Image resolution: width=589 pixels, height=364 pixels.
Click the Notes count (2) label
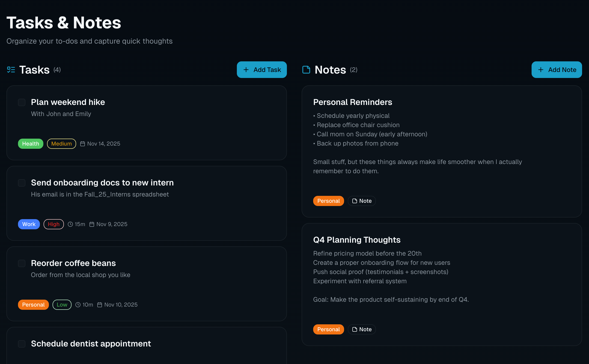tap(354, 70)
